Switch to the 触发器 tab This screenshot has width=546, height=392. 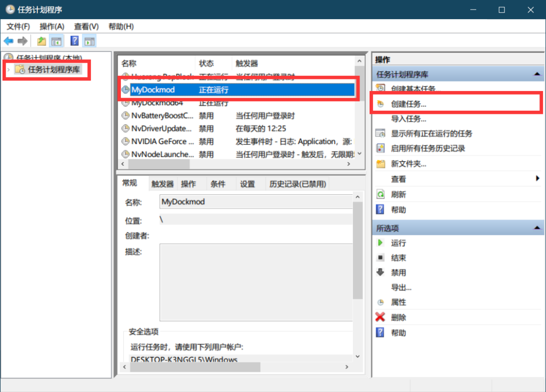[x=162, y=184]
